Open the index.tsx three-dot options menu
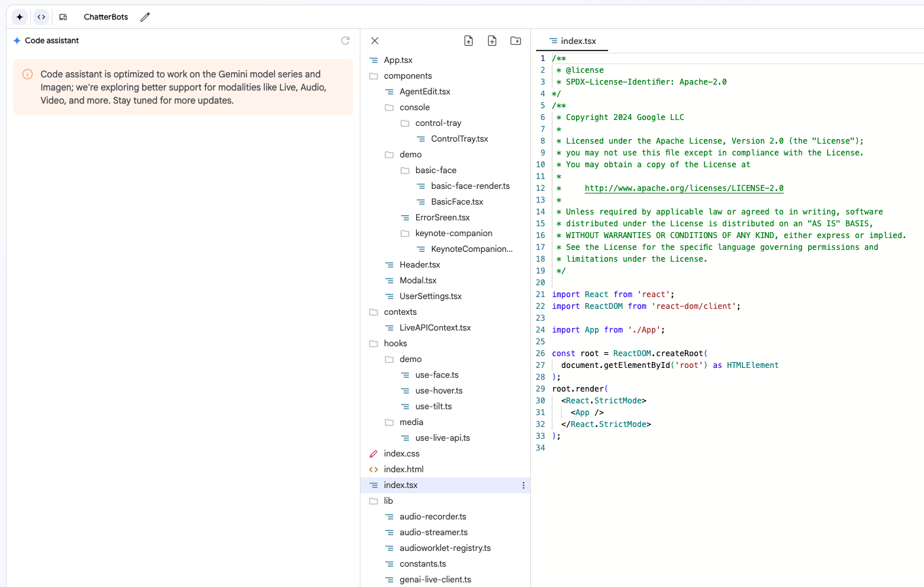Viewport: 924px width, 587px height. click(x=523, y=485)
